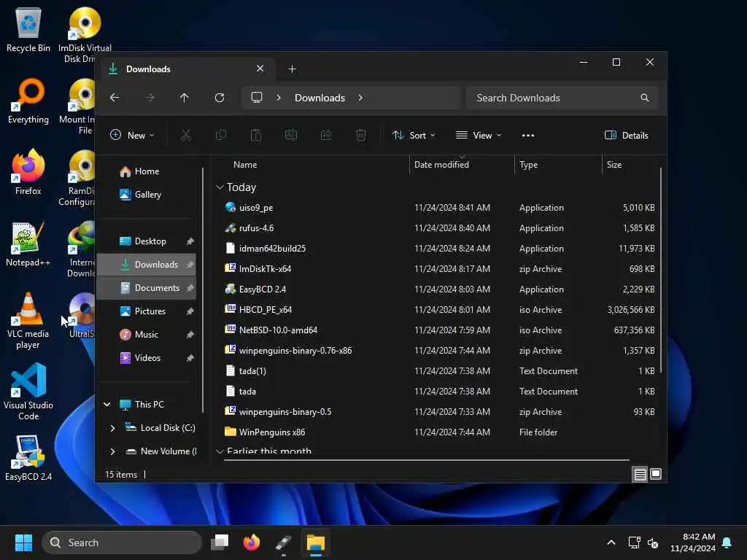Click in the Search Downloads field
This screenshot has height=560, width=747.
tap(562, 98)
